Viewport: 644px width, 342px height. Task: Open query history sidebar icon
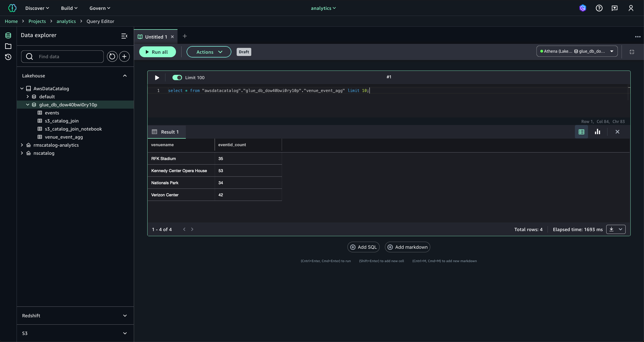click(8, 57)
